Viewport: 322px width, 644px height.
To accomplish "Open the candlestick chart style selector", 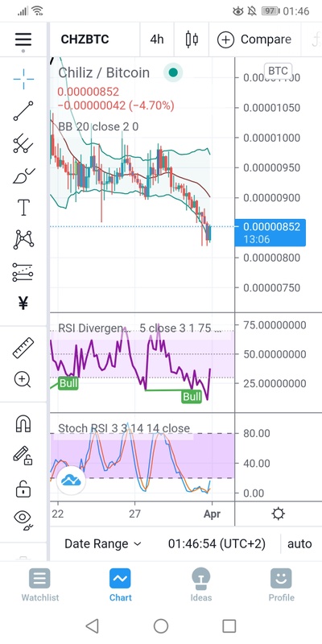I will pos(192,39).
